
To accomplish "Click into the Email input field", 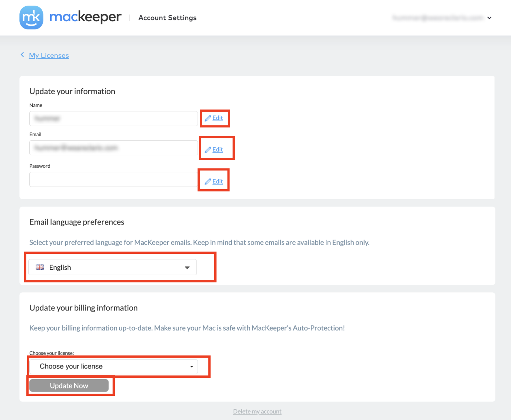I will click(x=114, y=148).
